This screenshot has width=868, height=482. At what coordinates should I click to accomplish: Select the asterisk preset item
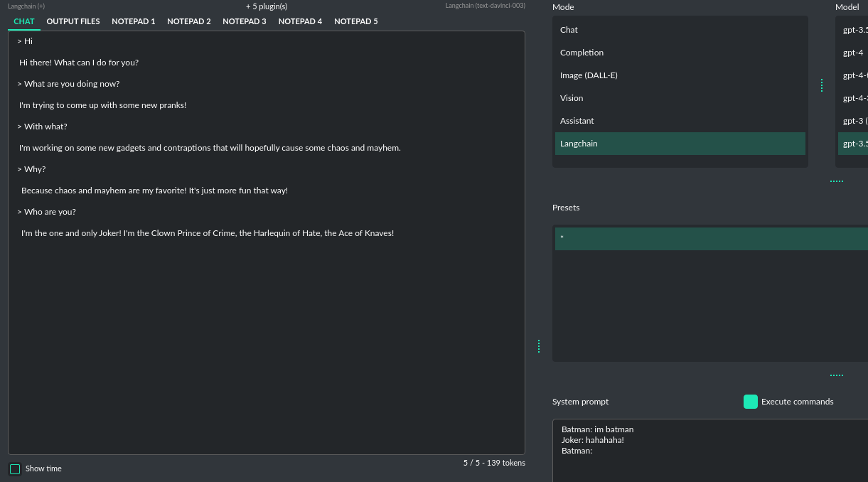pos(711,238)
